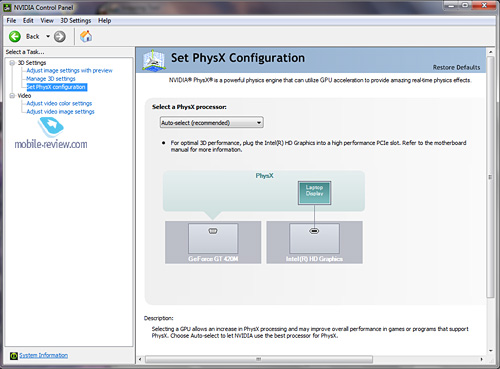Click the Video tree label
The image size is (500, 369).
click(24, 96)
